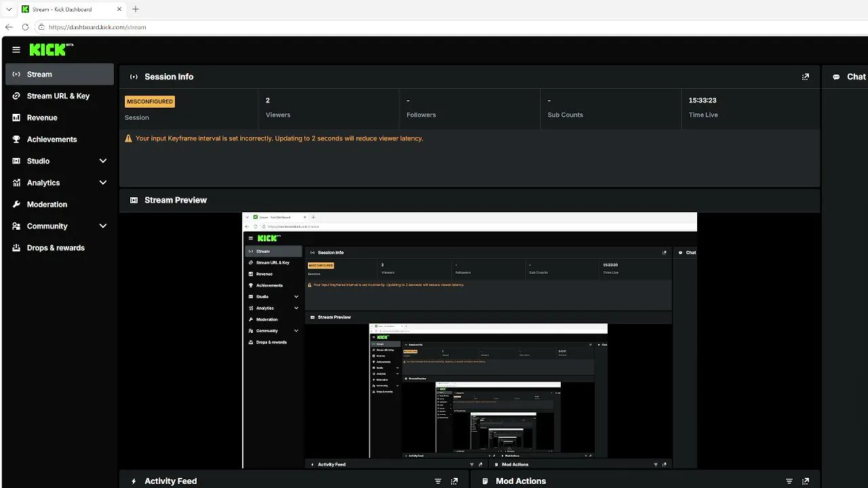Pop out the Mod Actions panel
Image resolution: width=868 pixels, height=488 pixels.
[x=806, y=481]
